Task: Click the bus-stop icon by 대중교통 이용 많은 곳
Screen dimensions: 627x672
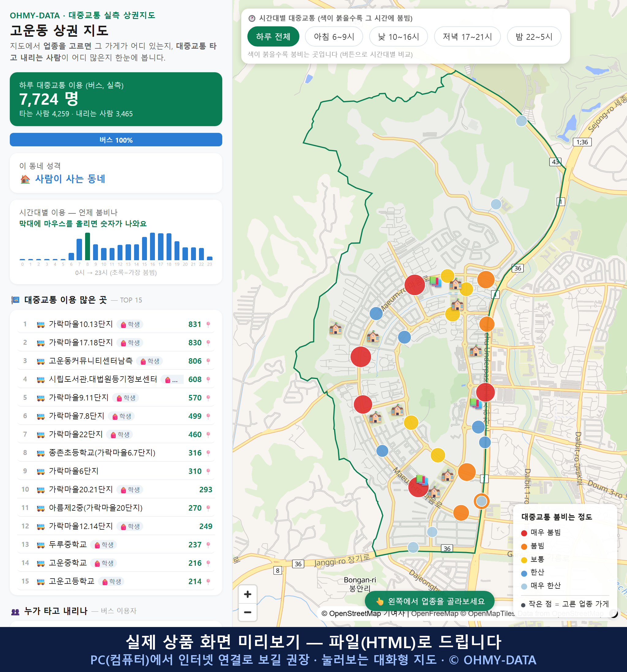Action: [15, 300]
